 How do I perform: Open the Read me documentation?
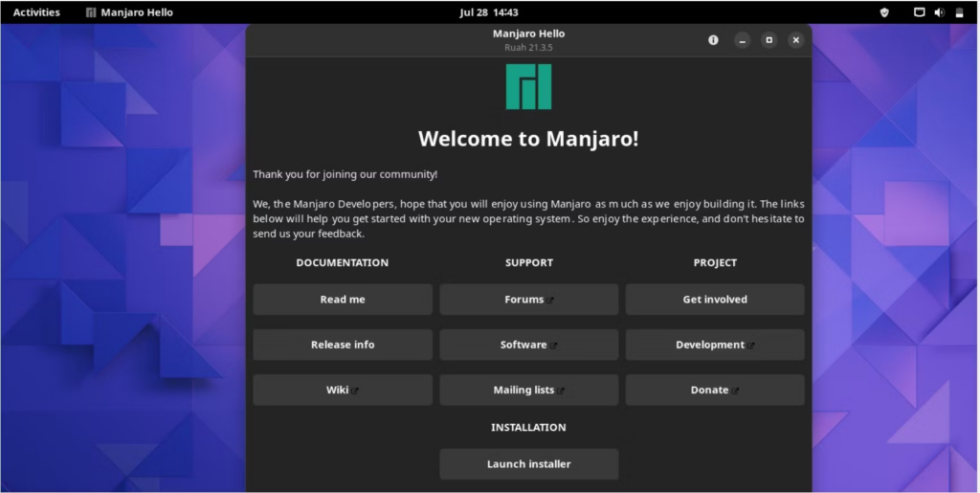(343, 300)
